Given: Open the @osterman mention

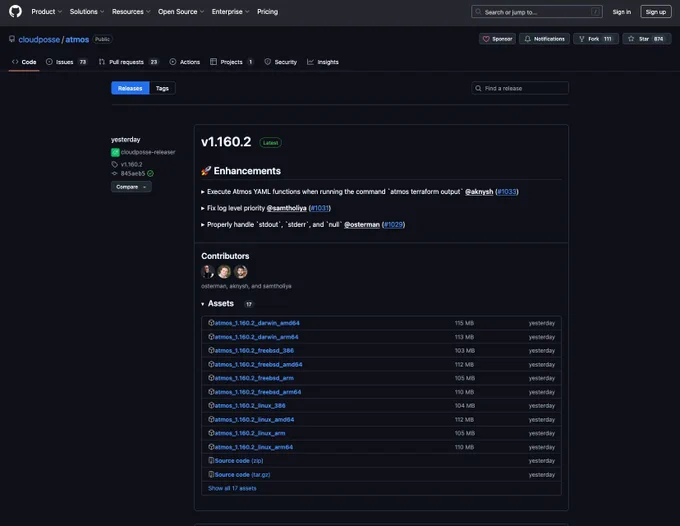Looking at the screenshot, I should point(362,225).
